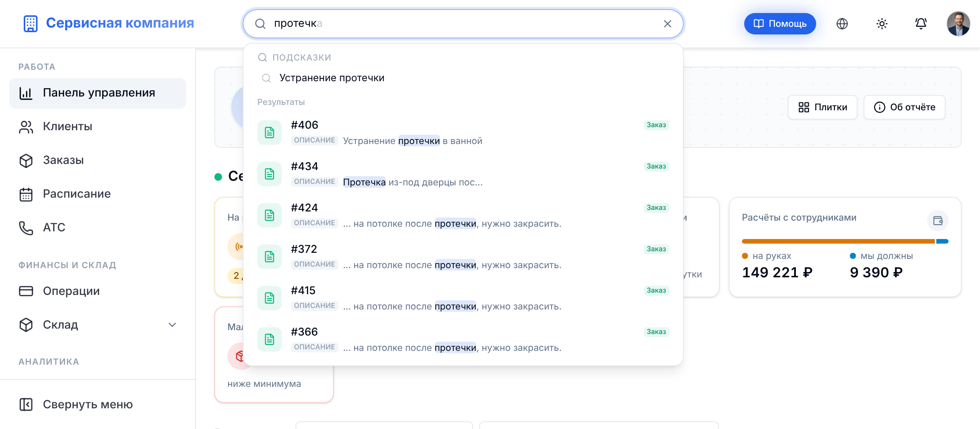
Task: Open the language globe icon
Action: coord(842,24)
